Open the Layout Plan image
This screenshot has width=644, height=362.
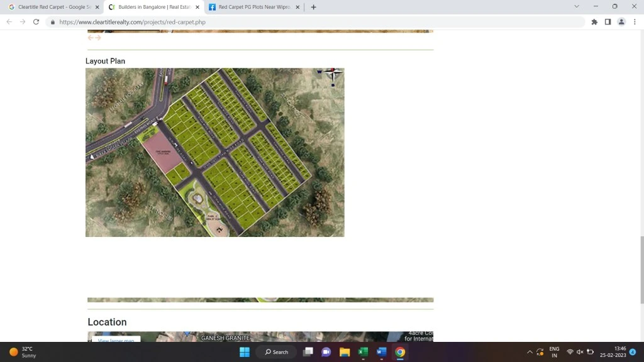[x=215, y=152]
